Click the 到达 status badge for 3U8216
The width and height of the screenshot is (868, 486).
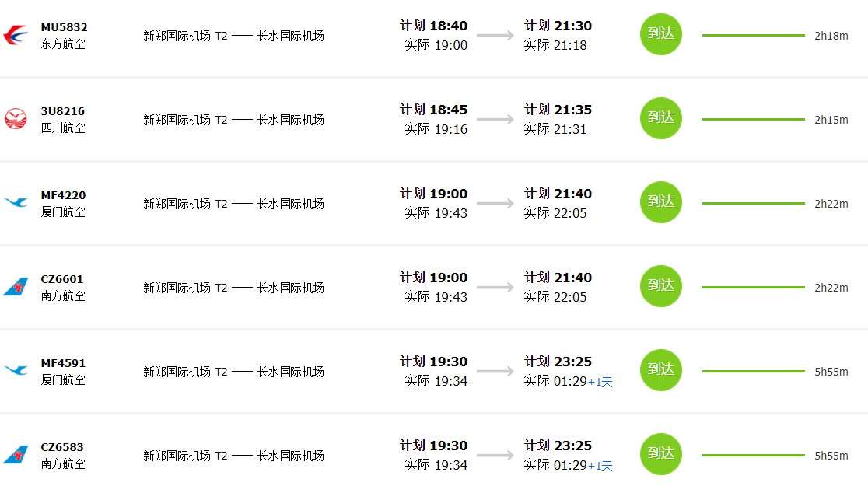[x=661, y=118]
